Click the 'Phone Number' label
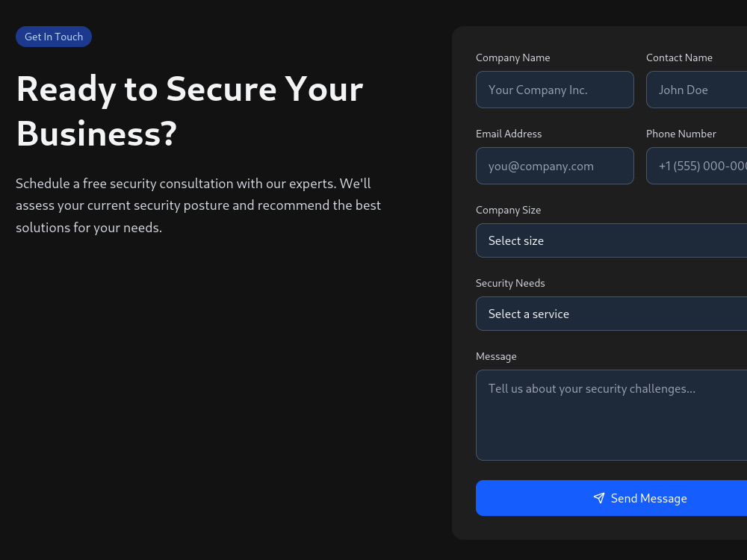Viewport: 747px width, 560px height. (681, 134)
